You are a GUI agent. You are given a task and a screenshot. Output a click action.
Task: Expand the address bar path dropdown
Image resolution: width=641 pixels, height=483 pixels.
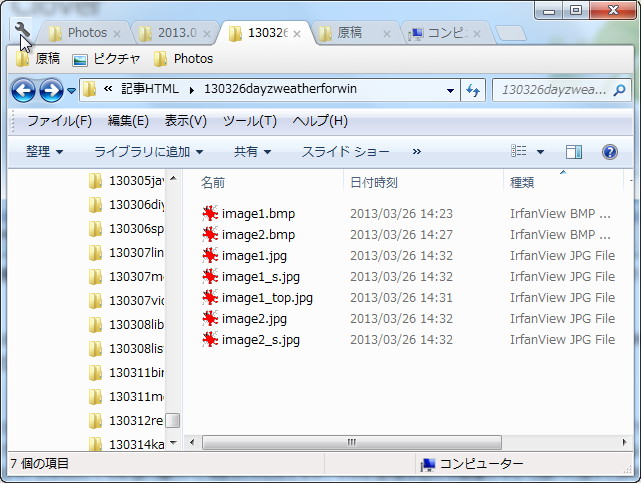tap(450, 90)
